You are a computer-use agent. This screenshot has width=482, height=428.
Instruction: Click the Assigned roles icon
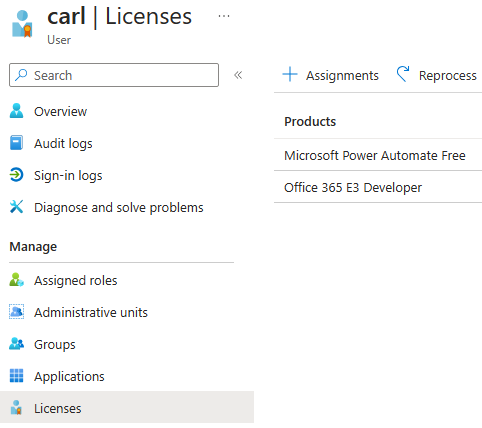coord(16,280)
